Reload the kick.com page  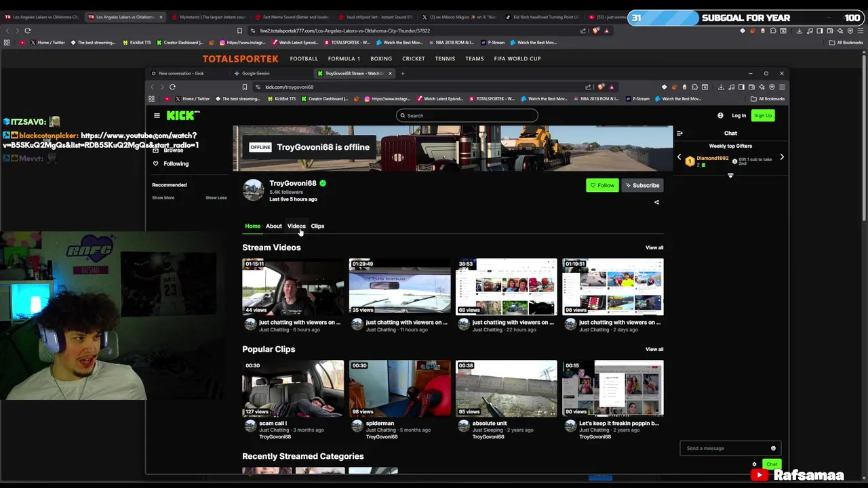(172, 87)
